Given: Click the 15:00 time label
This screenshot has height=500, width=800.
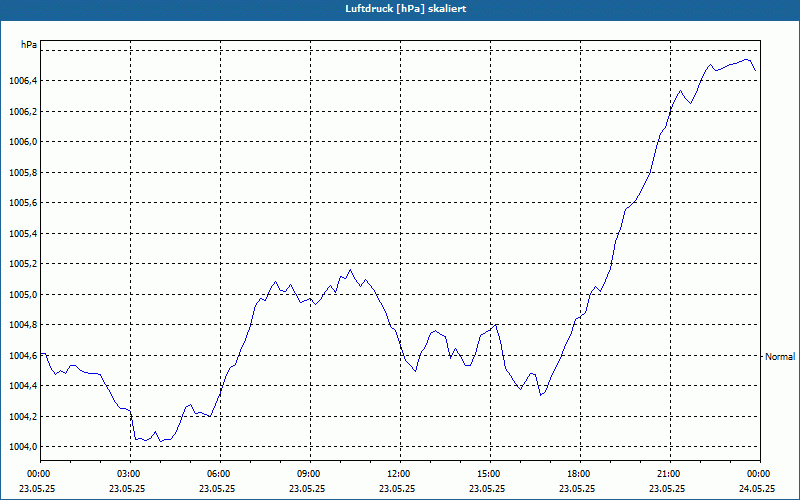Looking at the screenshot, I should 490,474.
